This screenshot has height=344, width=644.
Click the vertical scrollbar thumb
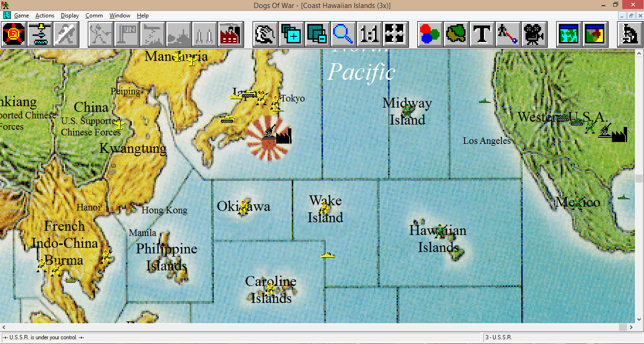coord(639,178)
